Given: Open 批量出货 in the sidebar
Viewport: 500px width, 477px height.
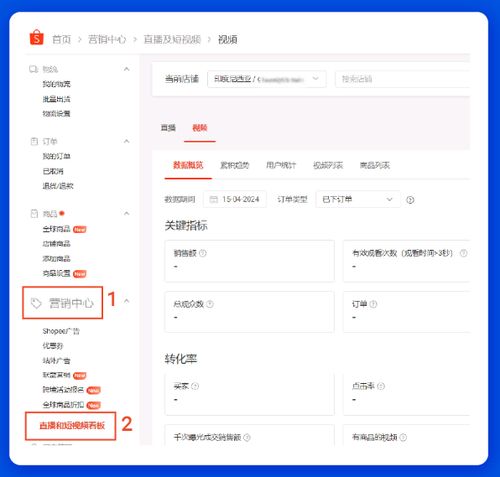Looking at the screenshot, I should [56, 99].
